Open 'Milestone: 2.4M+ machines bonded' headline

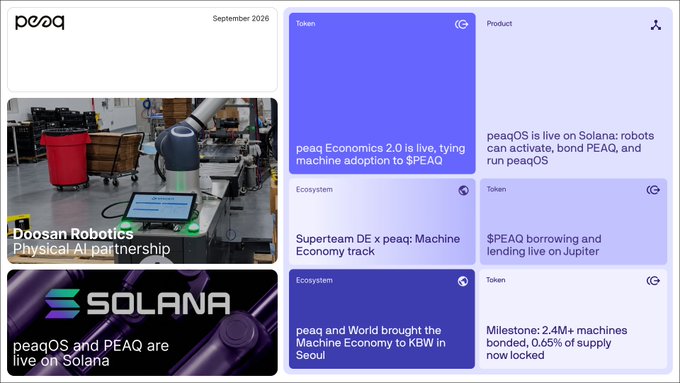click(x=556, y=343)
